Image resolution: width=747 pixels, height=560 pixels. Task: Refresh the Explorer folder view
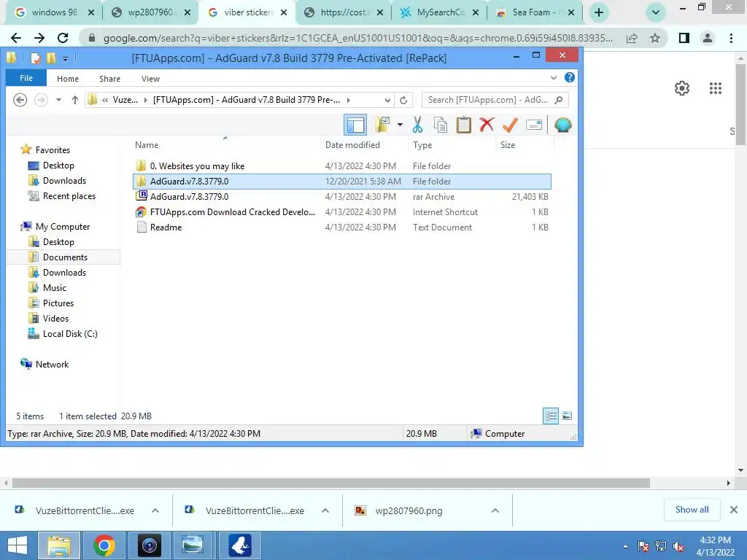403,100
